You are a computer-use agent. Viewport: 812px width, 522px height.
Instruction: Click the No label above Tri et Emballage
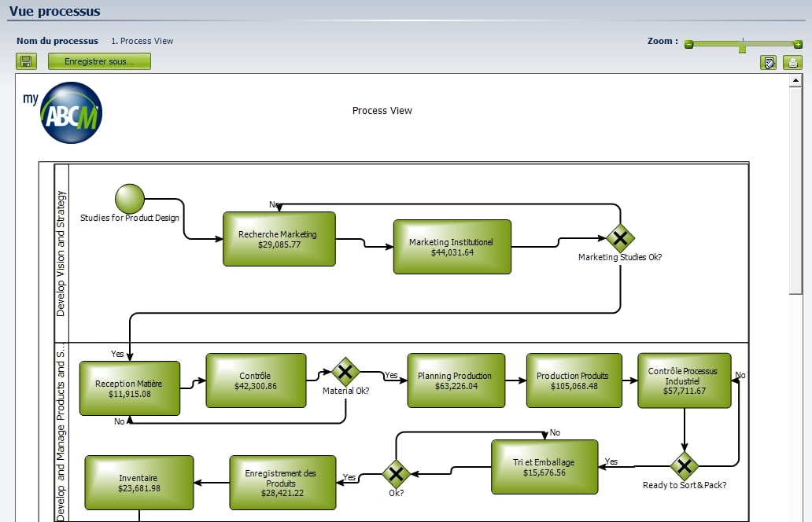[555, 432]
